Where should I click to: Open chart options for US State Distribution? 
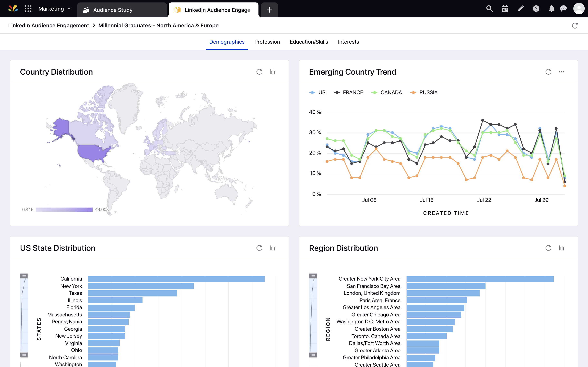click(272, 248)
